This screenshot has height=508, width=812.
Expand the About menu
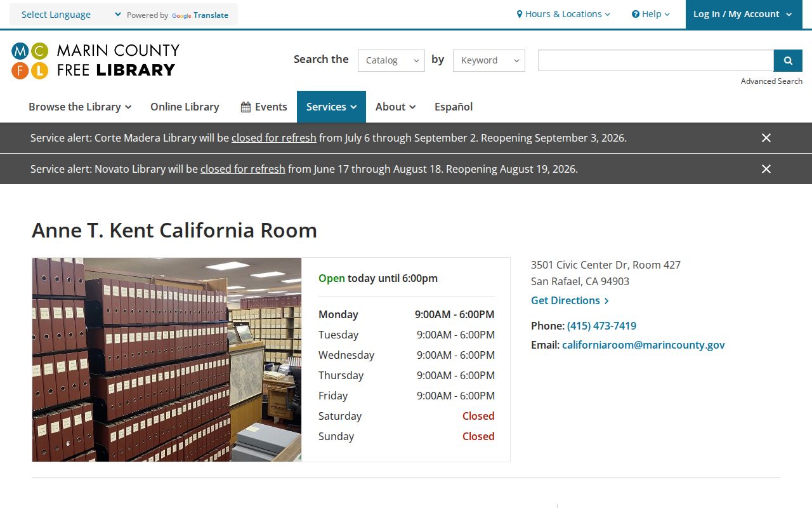pyautogui.click(x=395, y=107)
